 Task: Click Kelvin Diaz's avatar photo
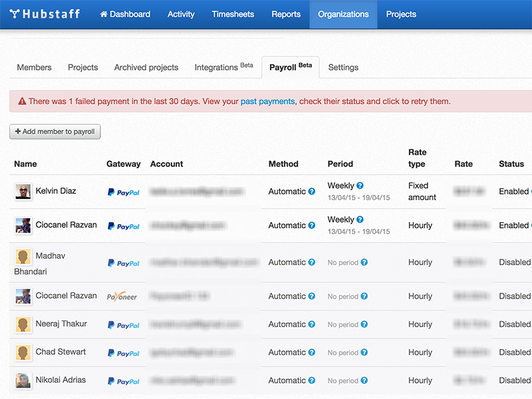(23, 192)
